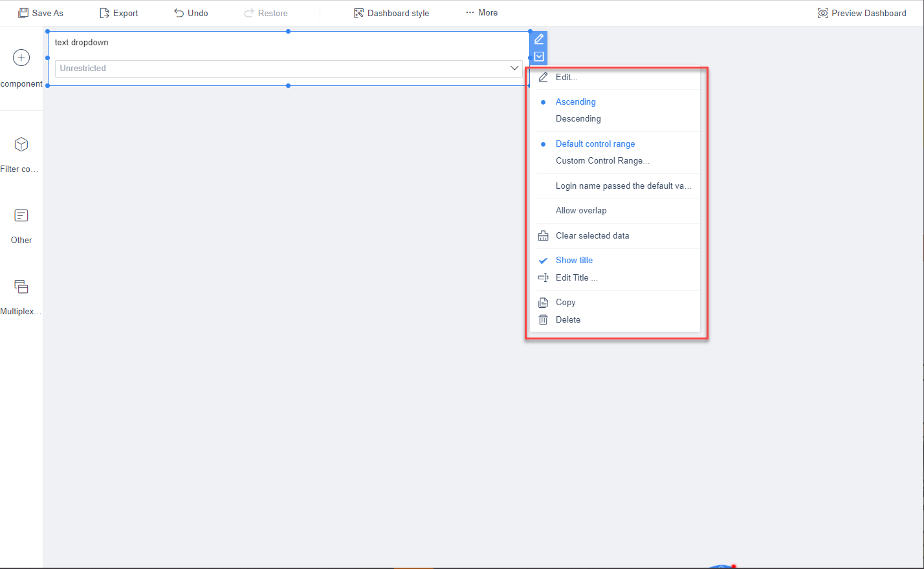Click Save As in the top toolbar
The width and height of the screenshot is (924, 569).
41,13
